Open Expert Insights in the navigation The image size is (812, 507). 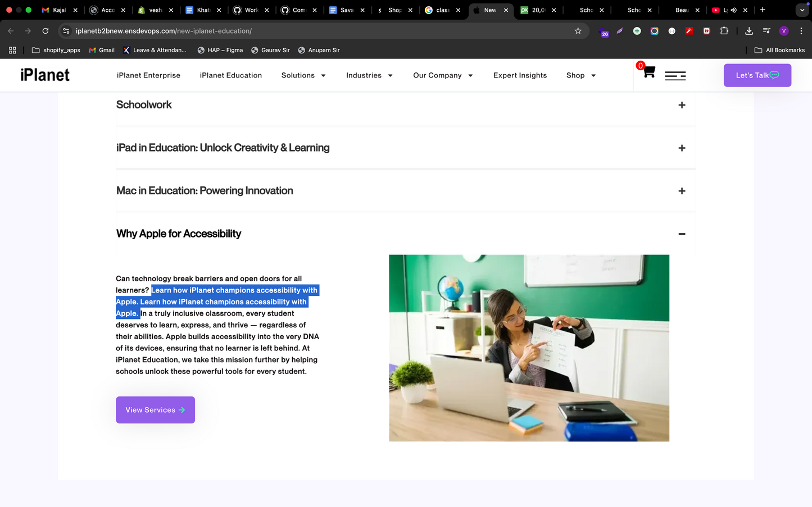pos(520,75)
